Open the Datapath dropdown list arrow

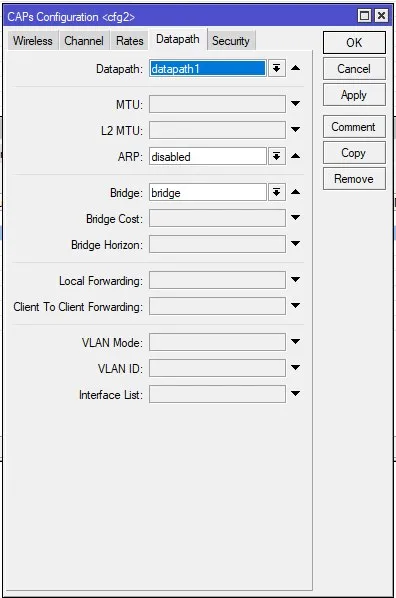click(277, 69)
